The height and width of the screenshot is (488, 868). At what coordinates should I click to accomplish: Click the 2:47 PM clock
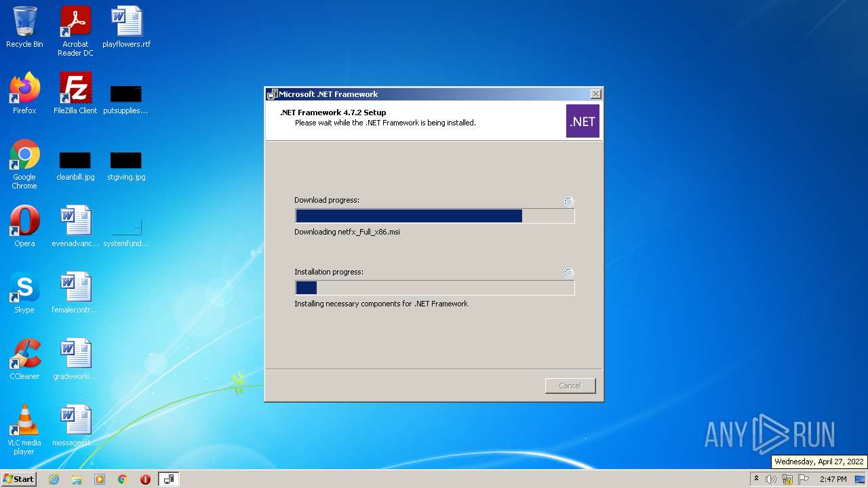[x=833, y=479]
